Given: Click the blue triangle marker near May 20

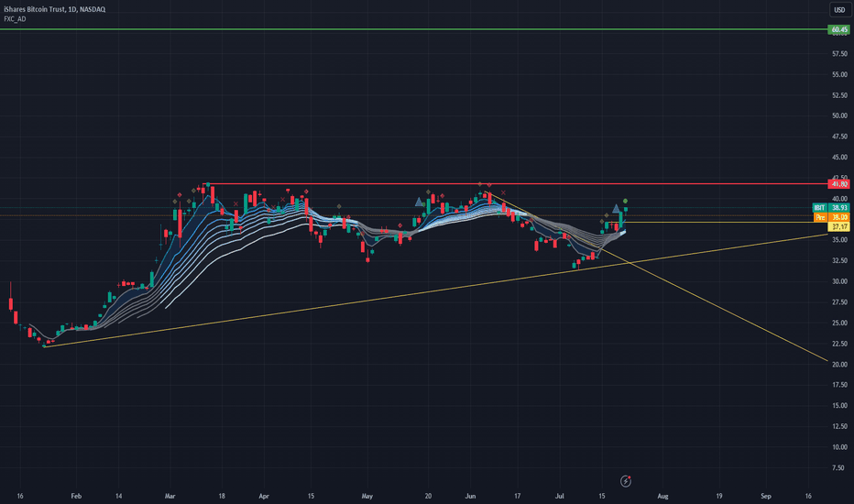Looking at the screenshot, I should coord(419,203).
